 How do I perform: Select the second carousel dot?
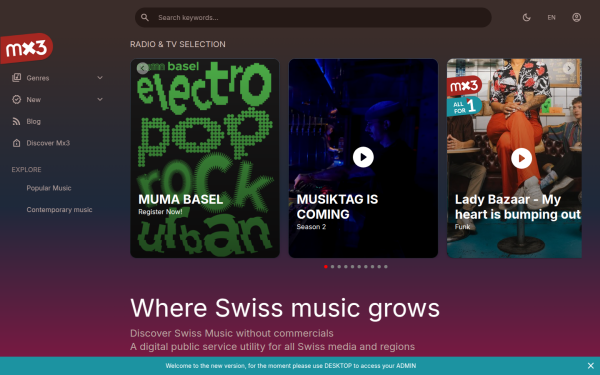tap(333, 267)
